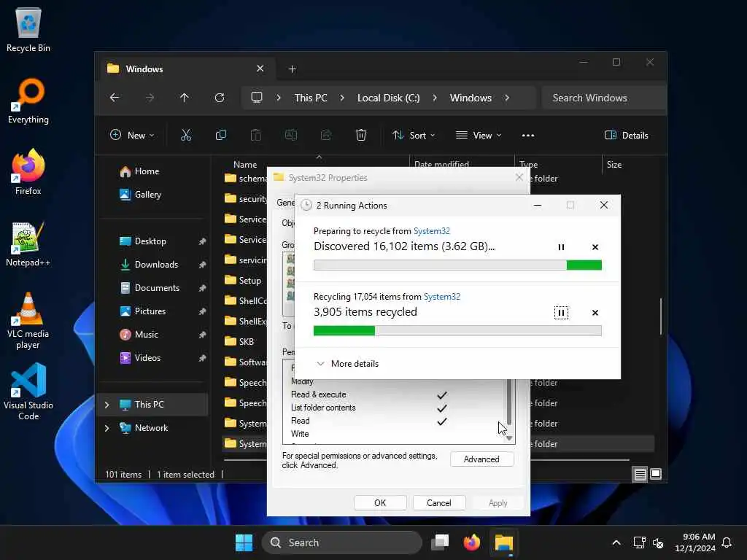Cancel the Recycling 17,054 items action

(595, 313)
